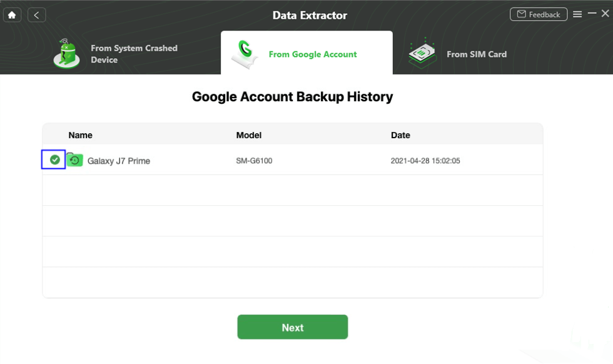613x364 pixels.
Task: Open the Feedback button
Action: pos(539,14)
